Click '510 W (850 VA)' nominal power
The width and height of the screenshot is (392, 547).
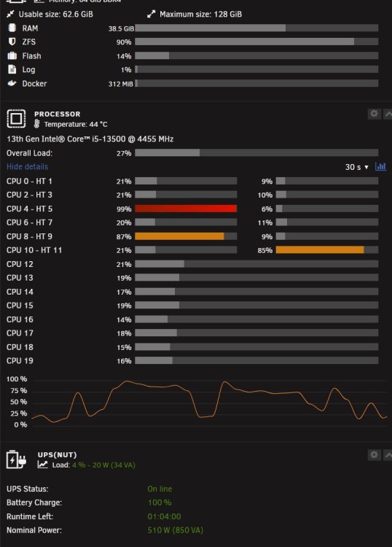point(175,530)
